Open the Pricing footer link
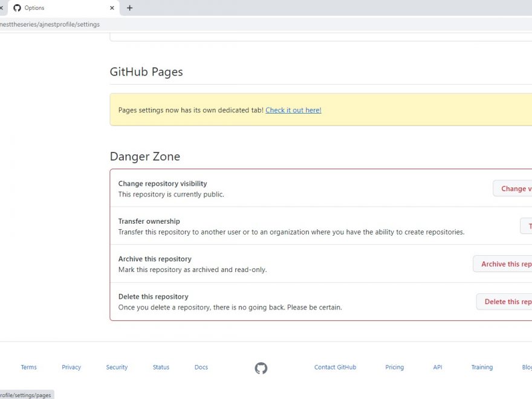The image size is (532, 399). (x=394, y=367)
